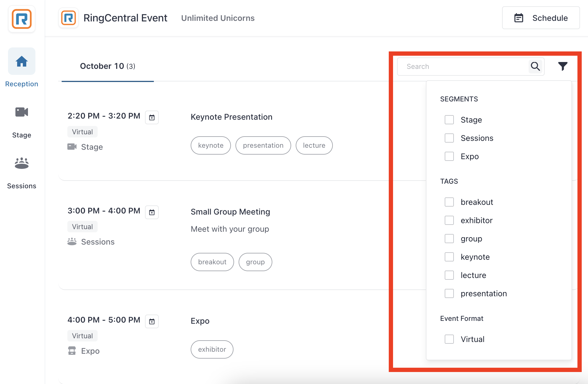588x384 pixels.
Task: Click the '2:20 PM - 3:20 PM' time text
Action: [104, 116]
